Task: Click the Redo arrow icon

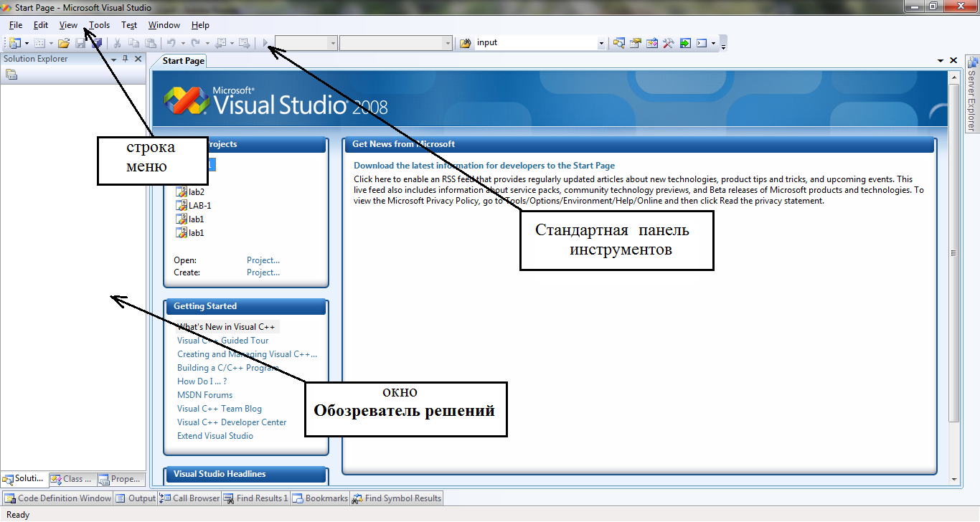Action: pyautogui.click(x=195, y=43)
